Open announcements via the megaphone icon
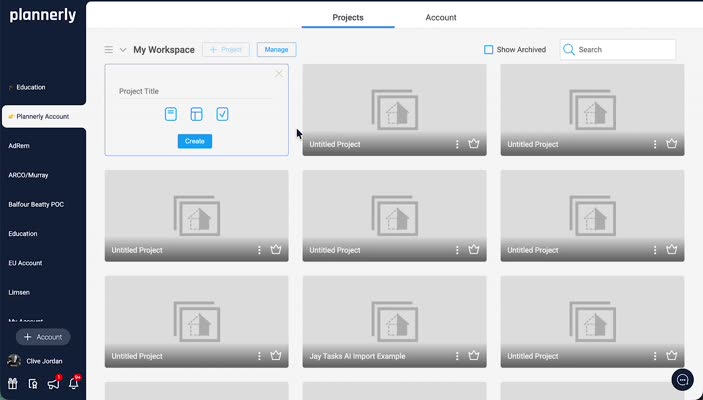Screen dimensions: 703x400 click(53, 384)
